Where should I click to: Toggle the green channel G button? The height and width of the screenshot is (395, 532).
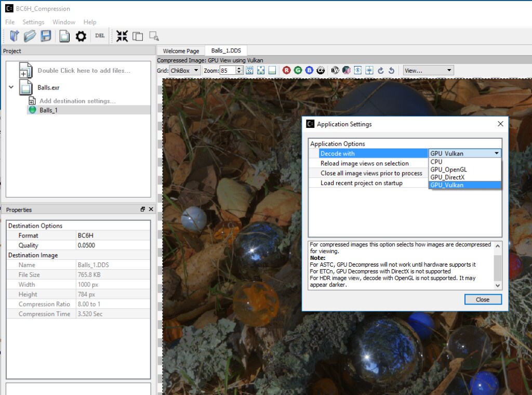coord(298,70)
